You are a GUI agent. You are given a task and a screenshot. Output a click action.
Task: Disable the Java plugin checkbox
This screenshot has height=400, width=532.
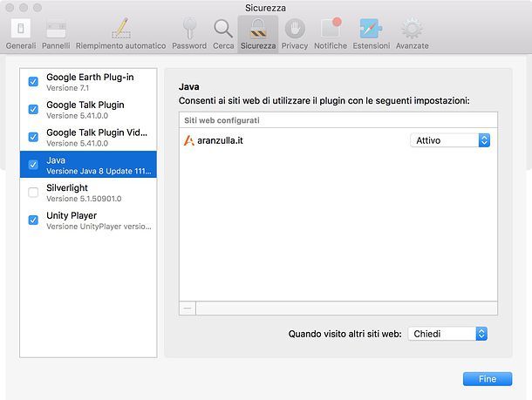(33, 165)
